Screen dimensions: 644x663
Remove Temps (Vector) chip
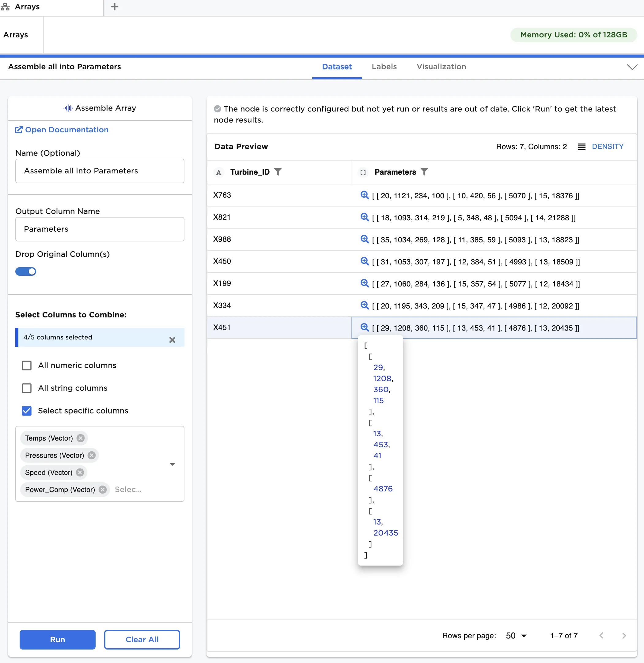tap(81, 438)
